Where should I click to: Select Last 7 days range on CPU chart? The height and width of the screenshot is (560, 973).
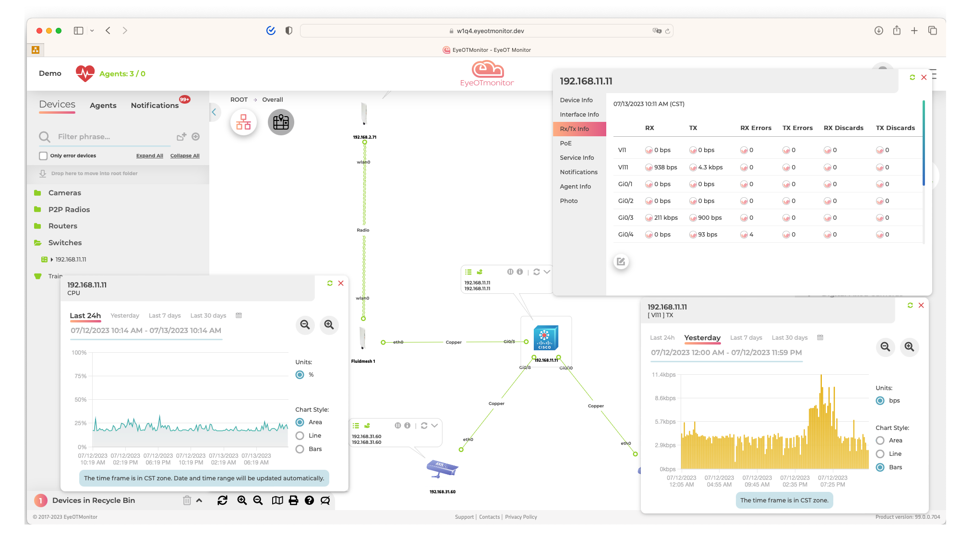[x=164, y=315]
